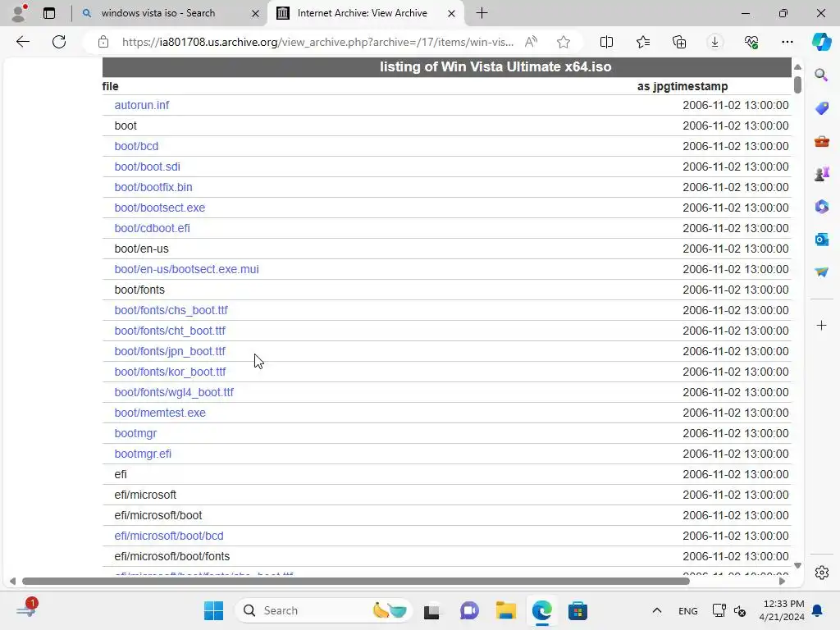
Task: Open boot/fonts/chs_boot.ttf link
Action: click(x=171, y=310)
